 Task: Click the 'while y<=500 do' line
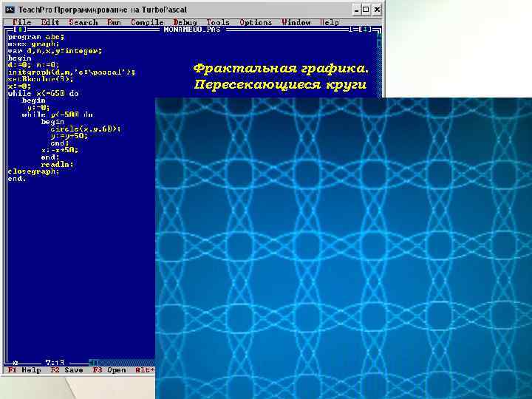click(58, 115)
